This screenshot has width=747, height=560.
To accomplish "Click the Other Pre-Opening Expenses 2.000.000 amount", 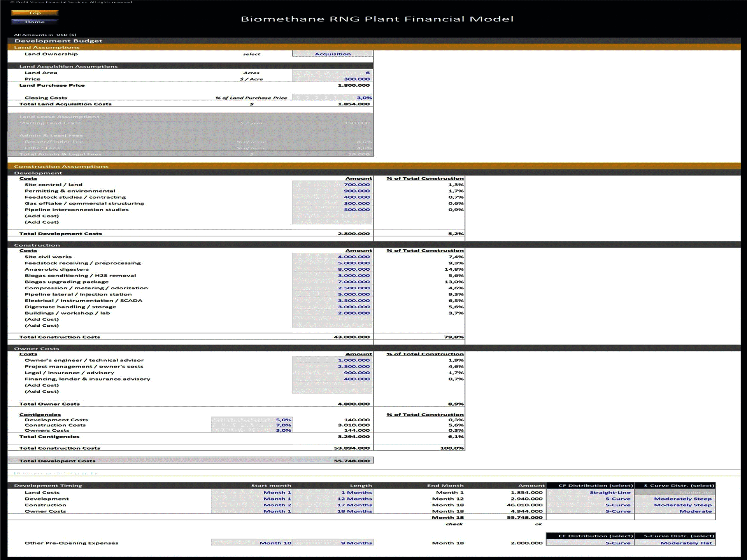I will coord(526,543).
